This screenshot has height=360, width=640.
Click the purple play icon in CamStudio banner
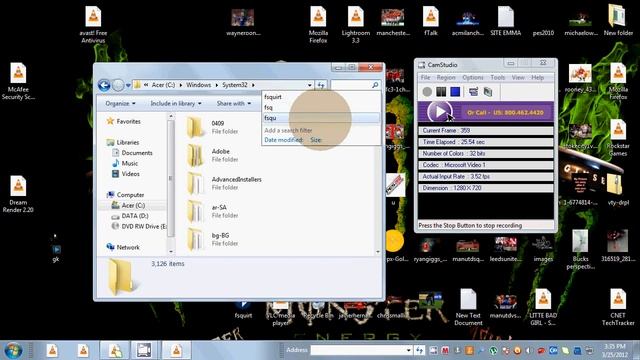point(439,111)
